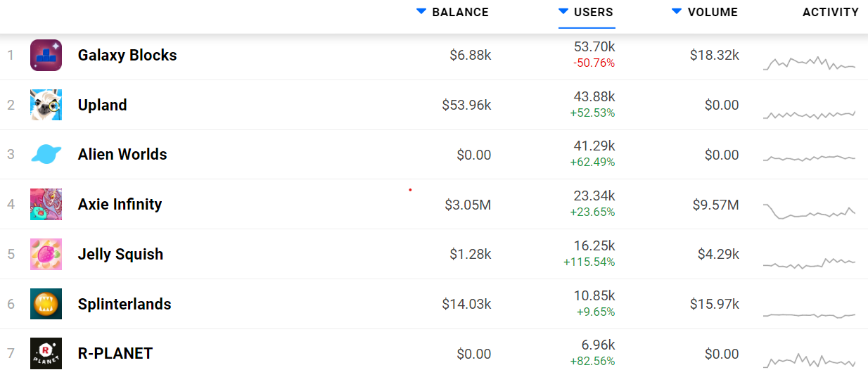Viewport: 868px width, 377px height.
Task: Select Axie Infinity's $9.57M volume value
Action: (715, 205)
